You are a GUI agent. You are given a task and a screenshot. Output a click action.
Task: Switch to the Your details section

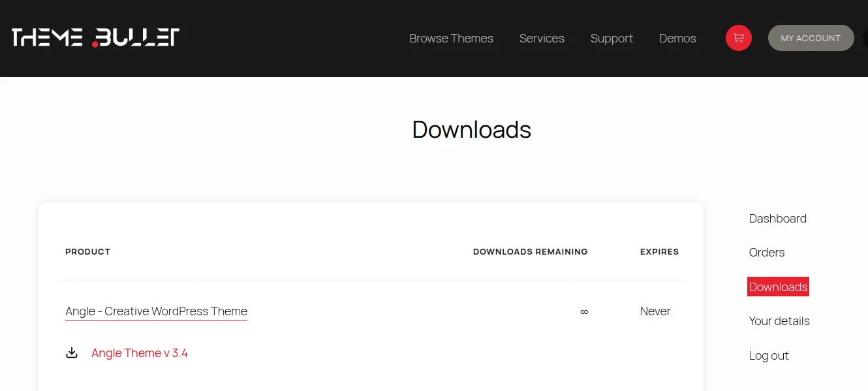[779, 321]
